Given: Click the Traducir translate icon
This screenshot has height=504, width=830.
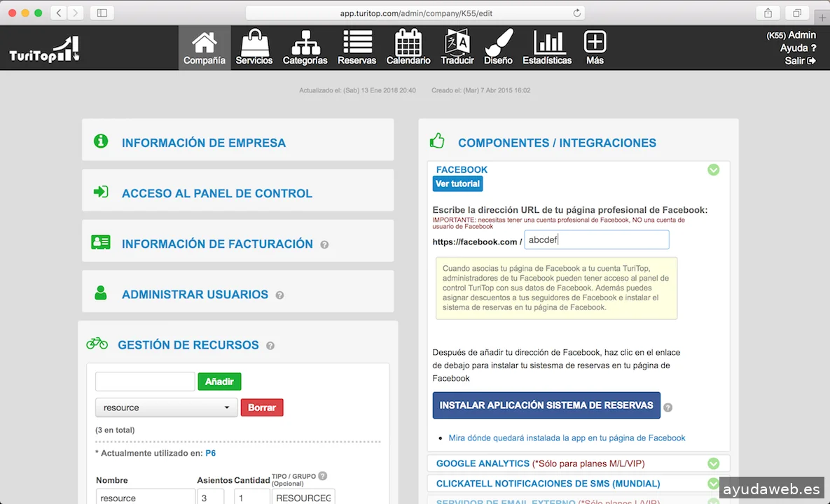Looking at the screenshot, I should [x=457, y=43].
